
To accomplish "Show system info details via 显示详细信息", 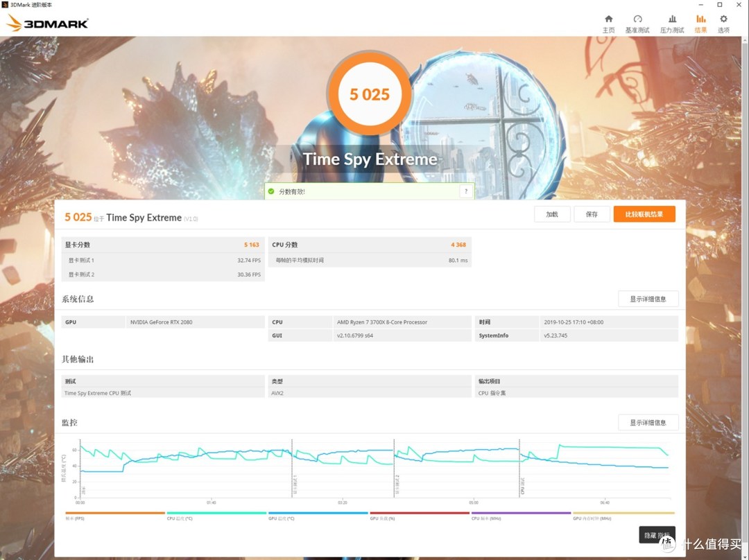I will click(648, 299).
